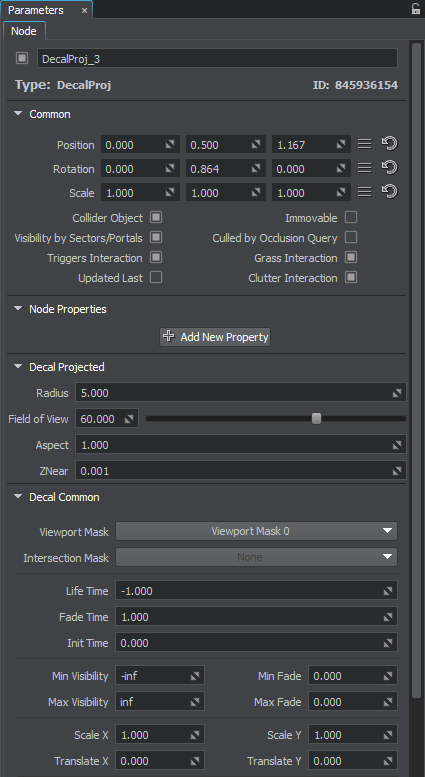Screen dimensions: 425x777
Task: Reset the Position values with revert icon
Action: (390, 144)
